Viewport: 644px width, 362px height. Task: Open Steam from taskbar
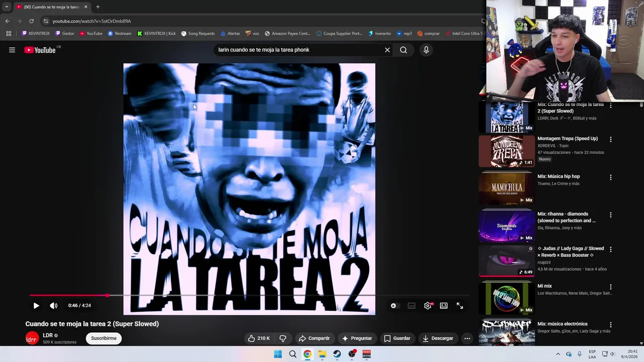click(337, 354)
